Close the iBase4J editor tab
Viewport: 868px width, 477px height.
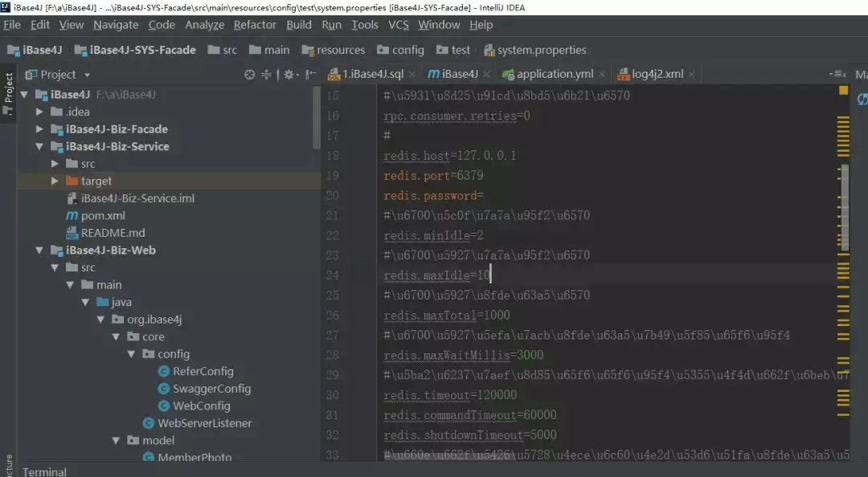[x=486, y=74]
